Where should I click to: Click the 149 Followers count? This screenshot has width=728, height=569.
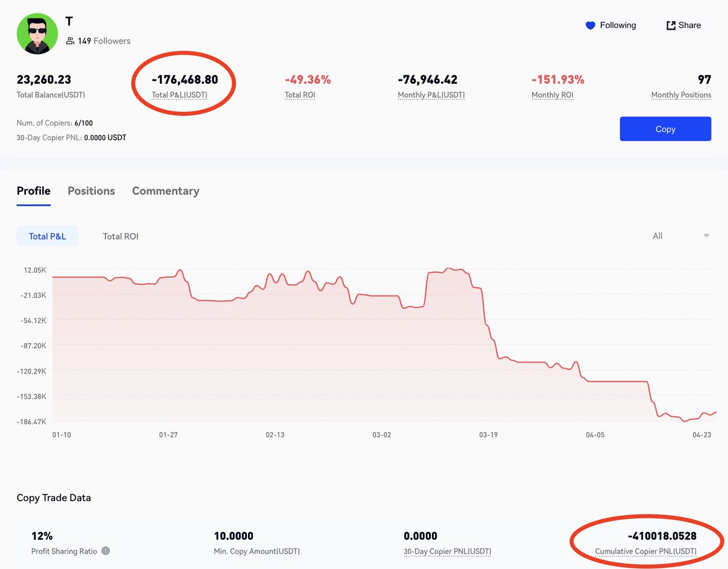point(104,41)
